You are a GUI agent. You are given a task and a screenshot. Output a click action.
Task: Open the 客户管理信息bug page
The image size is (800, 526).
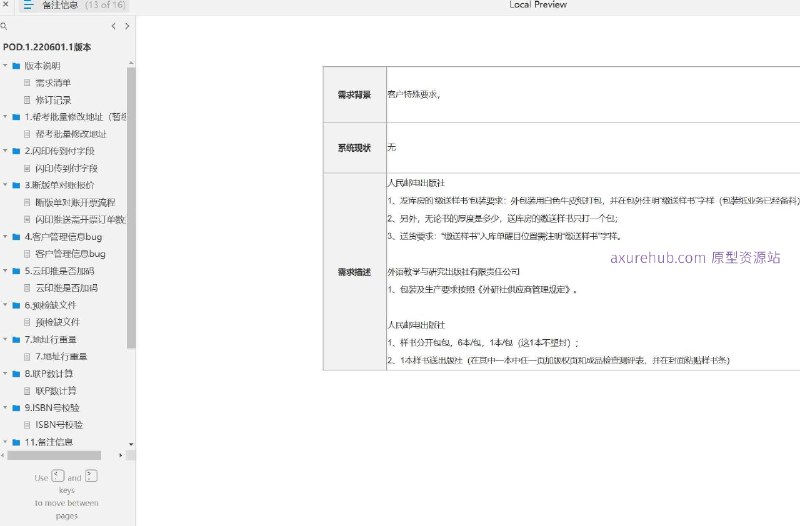70,254
